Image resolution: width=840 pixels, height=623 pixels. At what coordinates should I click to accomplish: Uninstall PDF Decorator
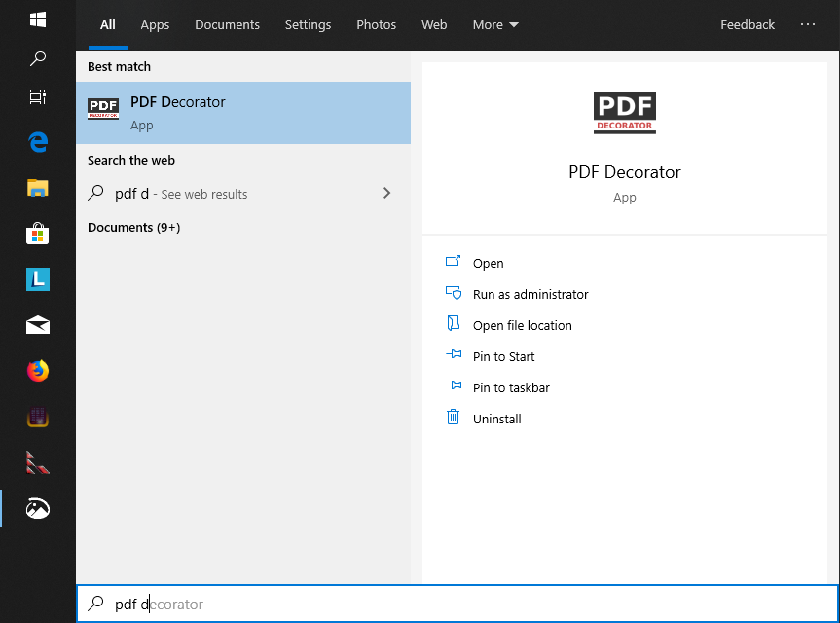click(x=496, y=419)
